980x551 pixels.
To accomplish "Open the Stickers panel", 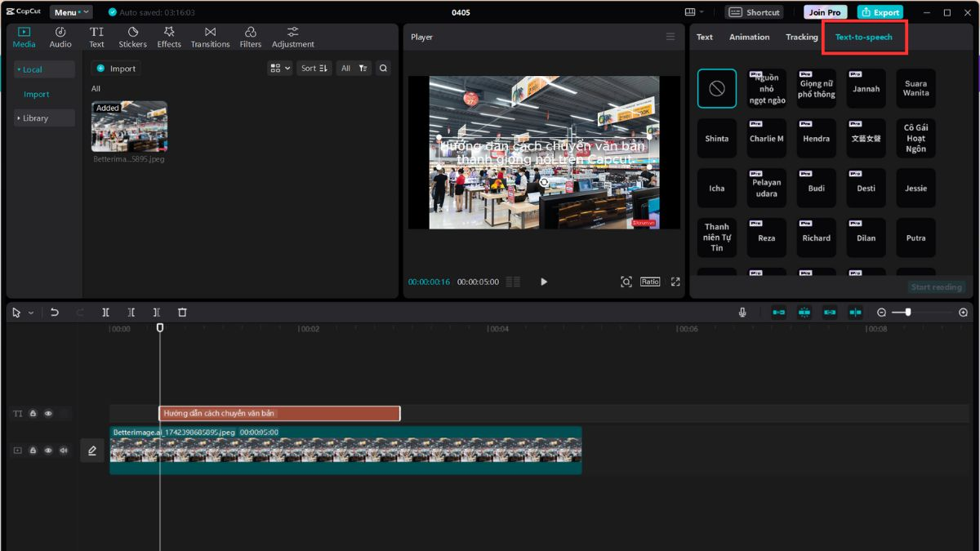I will [x=132, y=37].
